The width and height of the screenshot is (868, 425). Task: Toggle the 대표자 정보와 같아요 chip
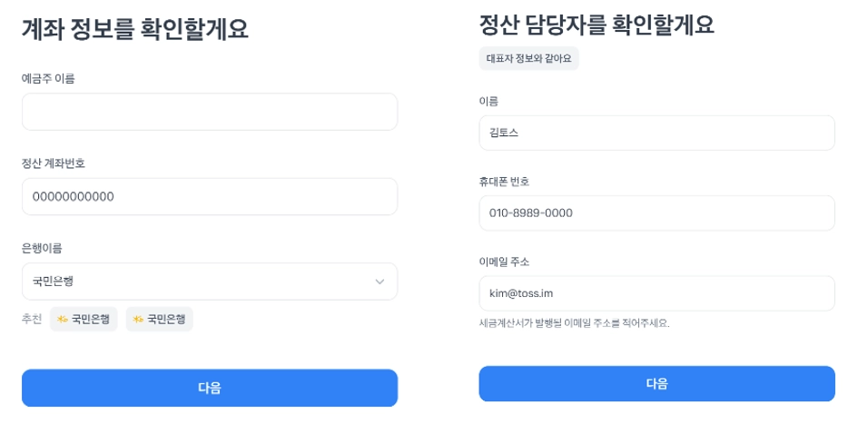point(528,58)
